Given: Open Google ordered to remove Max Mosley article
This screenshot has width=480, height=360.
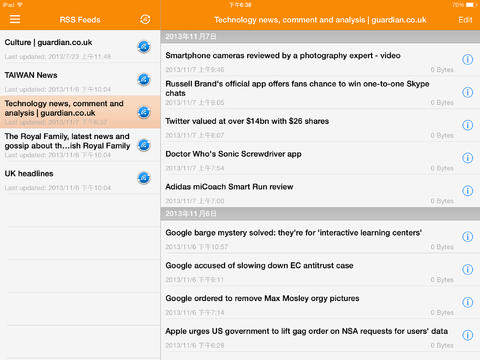Looking at the screenshot, I should [320, 302].
